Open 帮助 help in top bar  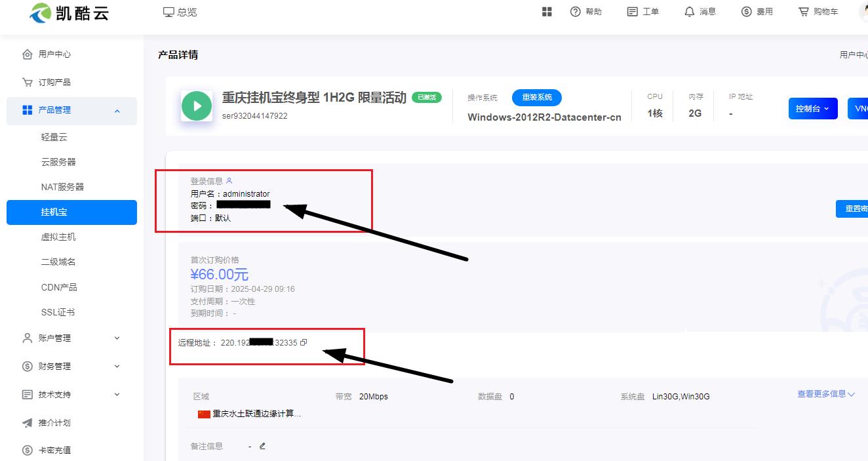point(586,12)
